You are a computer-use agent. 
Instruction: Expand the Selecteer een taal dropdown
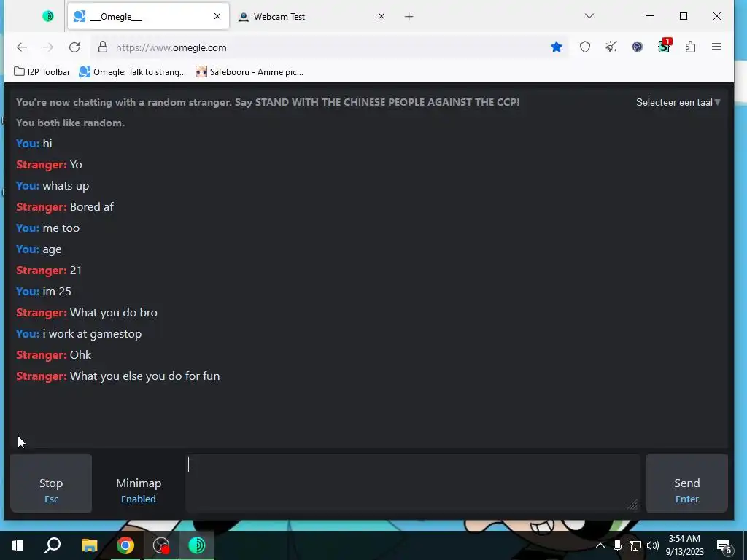click(678, 102)
